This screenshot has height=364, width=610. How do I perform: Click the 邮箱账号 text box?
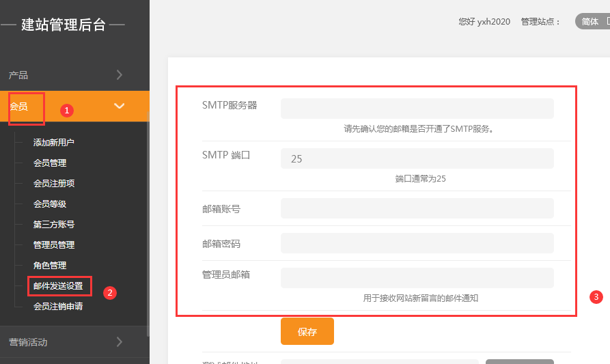[417, 208]
